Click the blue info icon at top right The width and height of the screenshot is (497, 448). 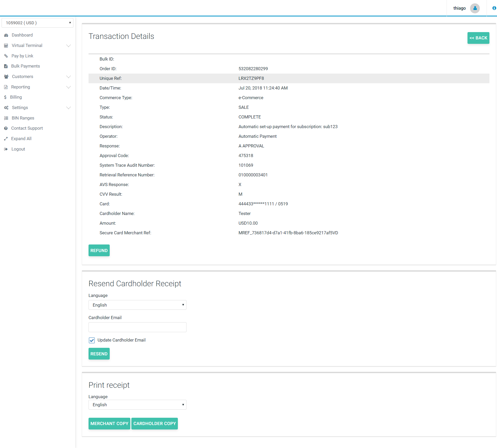click(494, 8)
